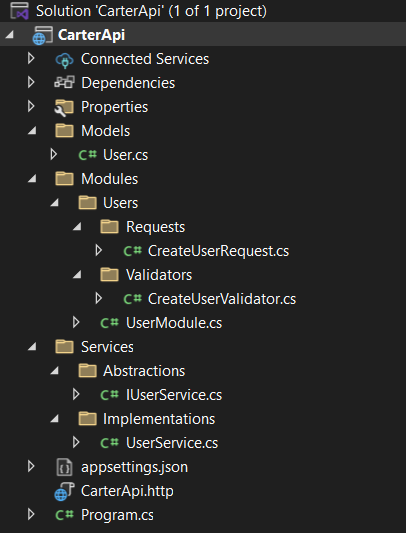
Task: Click the Dependencies node icon
Action: [x=64, y=83]
